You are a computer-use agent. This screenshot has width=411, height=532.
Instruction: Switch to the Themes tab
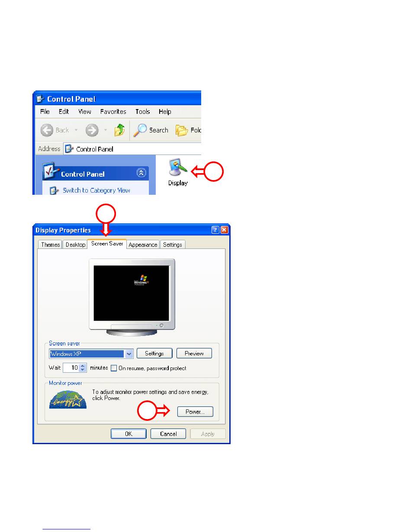click(x=50, y=245)
